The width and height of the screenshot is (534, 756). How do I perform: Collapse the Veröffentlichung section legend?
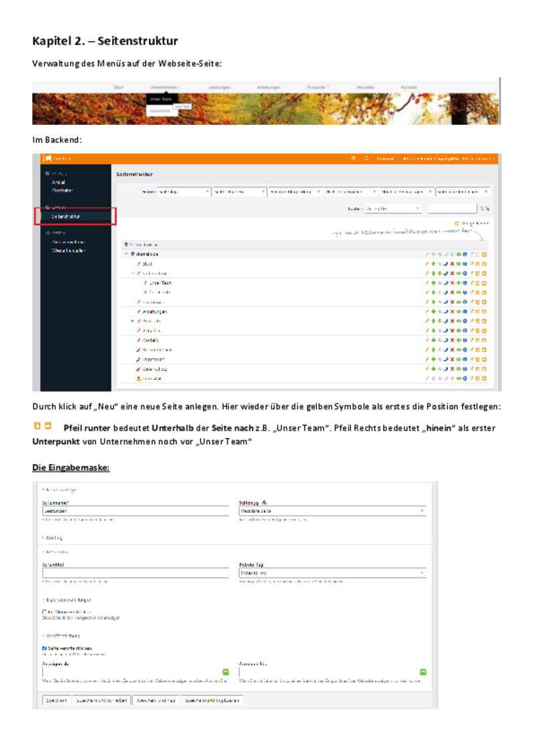[61, 636]
